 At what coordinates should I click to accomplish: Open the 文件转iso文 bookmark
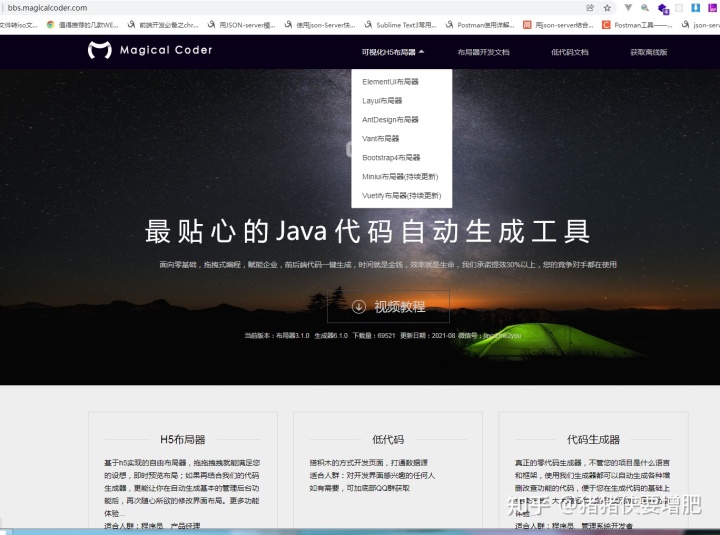[18, 25]
